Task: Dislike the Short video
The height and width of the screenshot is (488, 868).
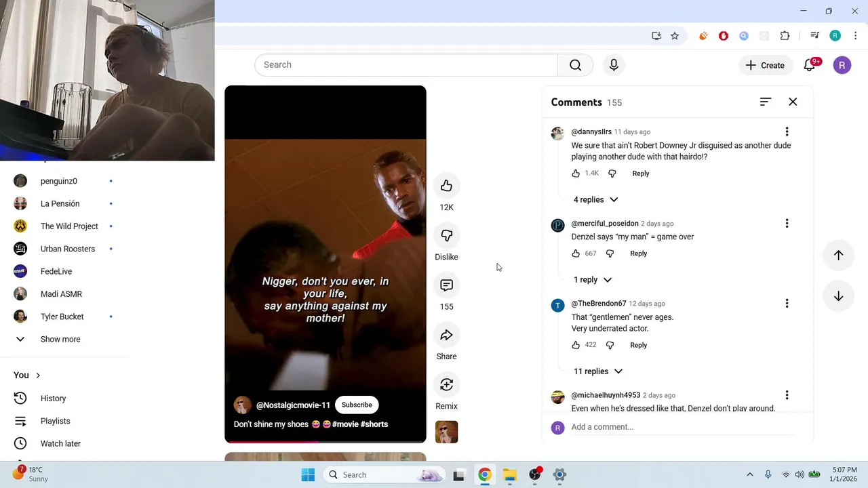Action: tap(446, 235)
